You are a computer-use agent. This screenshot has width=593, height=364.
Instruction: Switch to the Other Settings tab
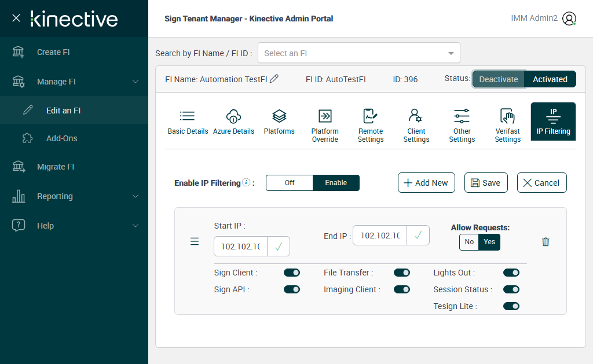[x=462, y=126]
